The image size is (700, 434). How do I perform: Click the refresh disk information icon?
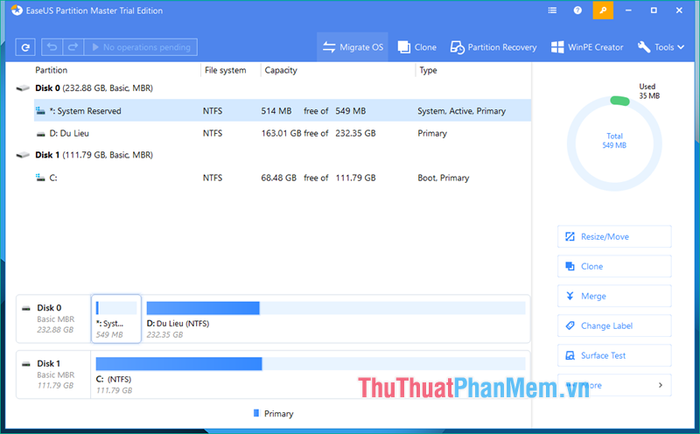click(25, 47)
